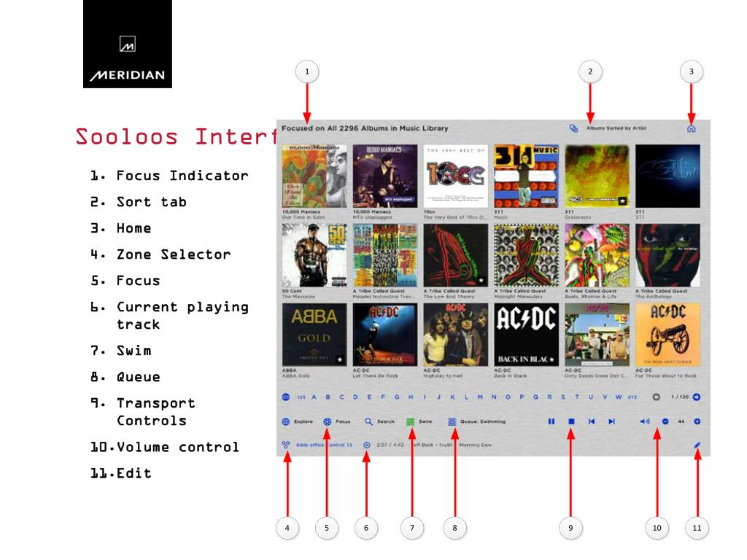Jump to the 123 index section
The image size is (747, 560).
(x=301, y=397)
